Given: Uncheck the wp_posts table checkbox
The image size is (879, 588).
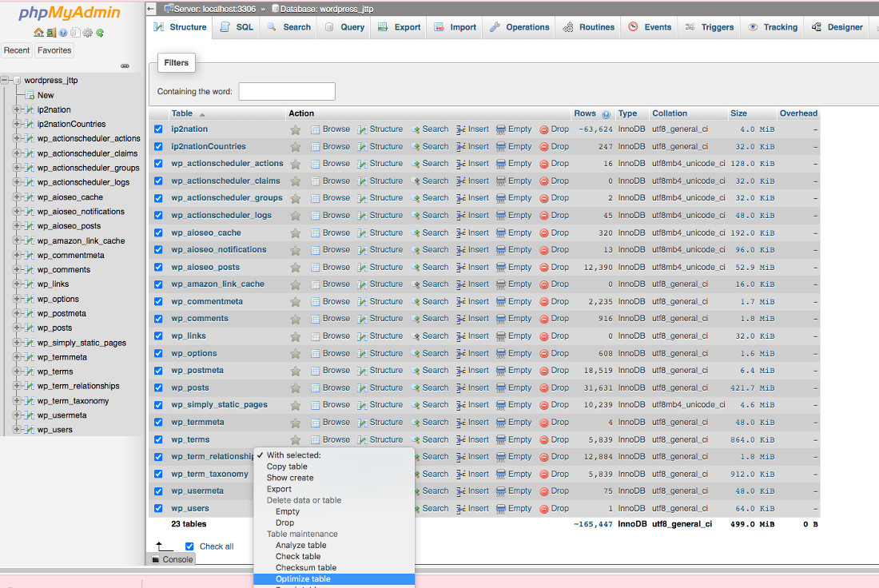Looking at the screenshot, I should click(158, 387).
